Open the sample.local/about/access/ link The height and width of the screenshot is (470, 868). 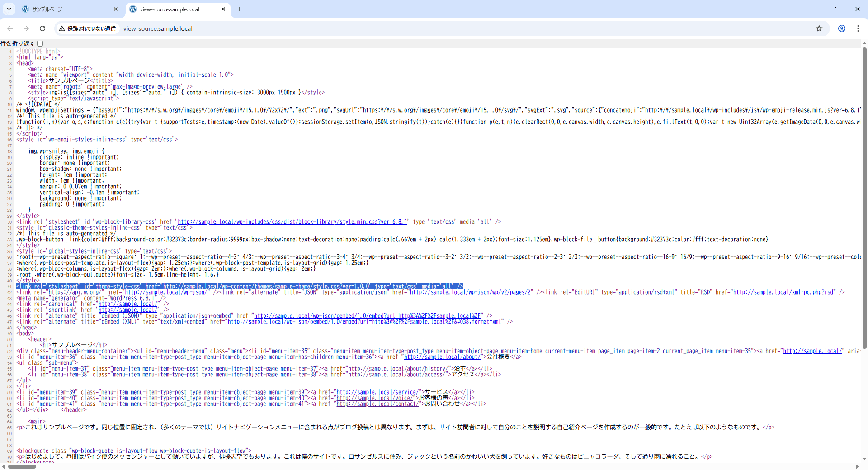click(396, 375)
